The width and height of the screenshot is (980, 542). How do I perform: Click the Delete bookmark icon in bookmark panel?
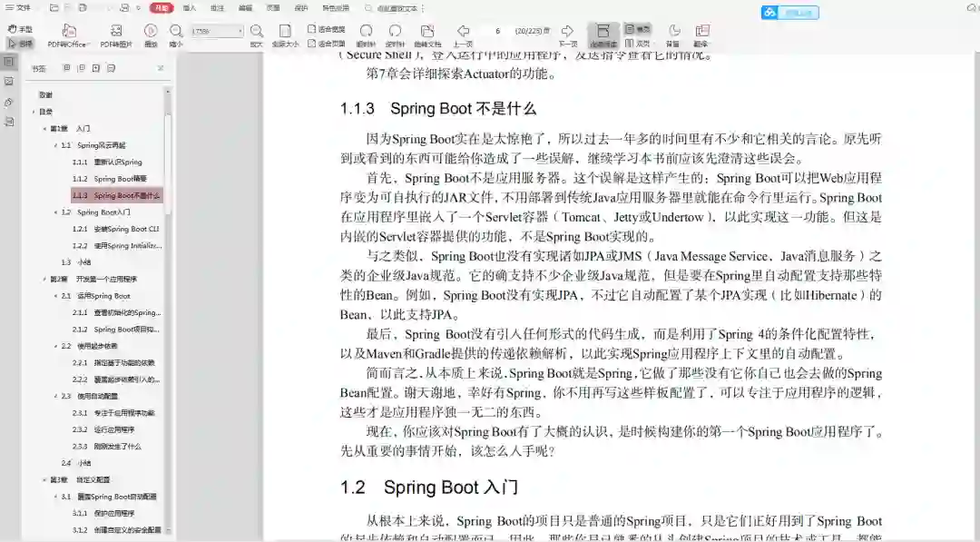click(x=111, y=68)
